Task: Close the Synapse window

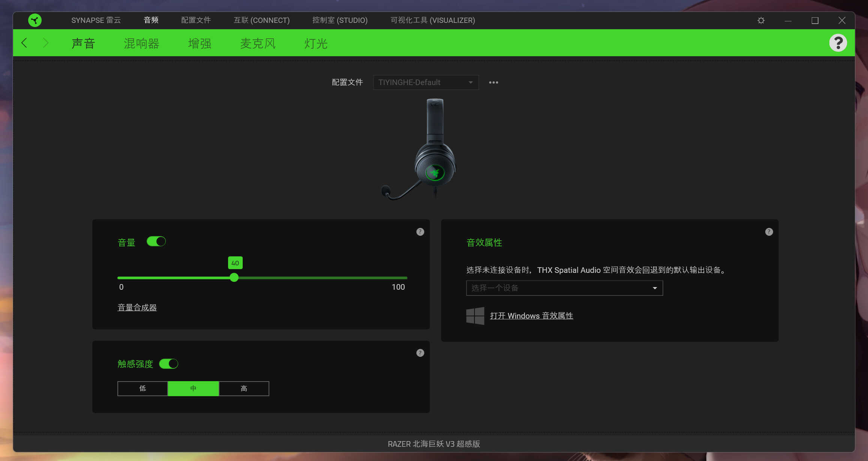Action: tap(842, 21)
